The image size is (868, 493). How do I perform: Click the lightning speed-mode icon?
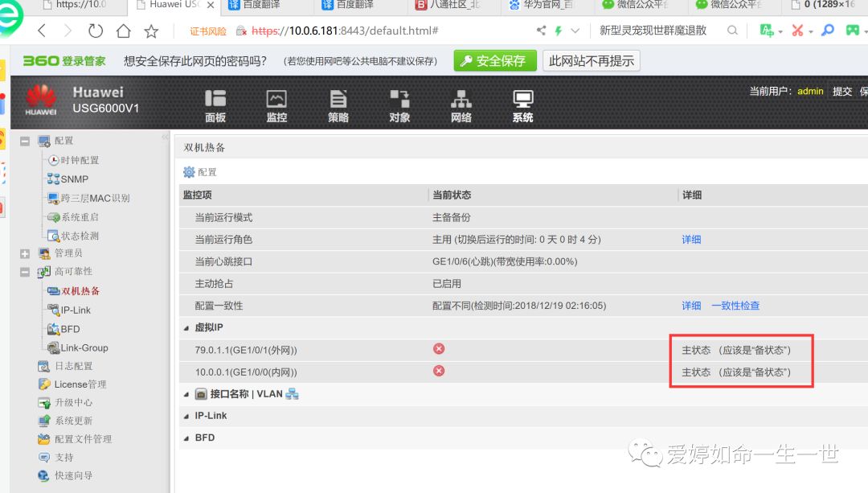click(x=559, y=31)
